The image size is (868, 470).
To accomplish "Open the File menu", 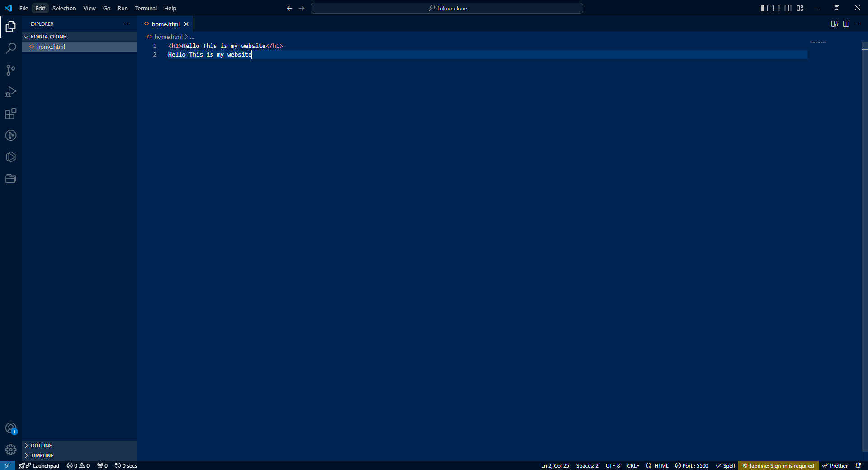I will (24, 8).
